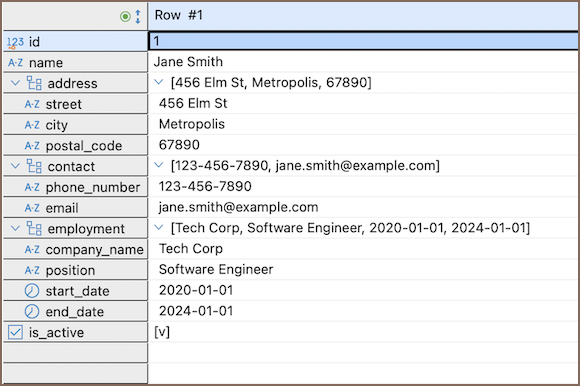This screenshot has height=386, width=580.
Task: Collapse the employment value chevron in Row #1
Action: pyautogui.click(x=159, y=228)
